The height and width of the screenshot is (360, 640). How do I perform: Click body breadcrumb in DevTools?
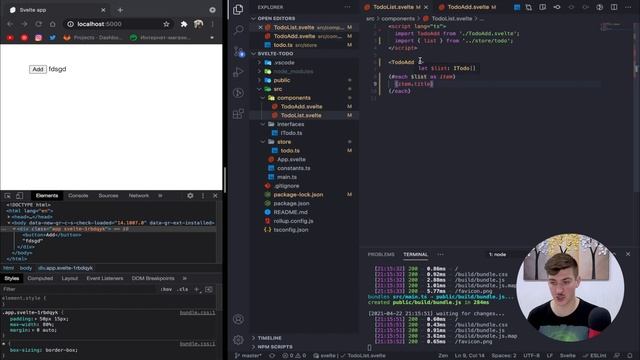[x=26, y=268]
